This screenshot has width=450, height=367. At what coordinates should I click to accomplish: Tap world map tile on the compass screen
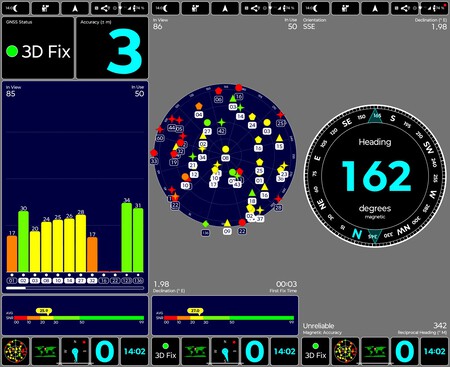(375, 351)
